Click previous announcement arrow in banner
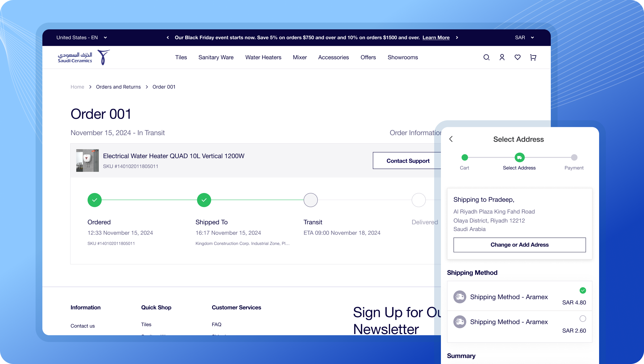This screenshot has width=644, height=364. pos(168,38)
